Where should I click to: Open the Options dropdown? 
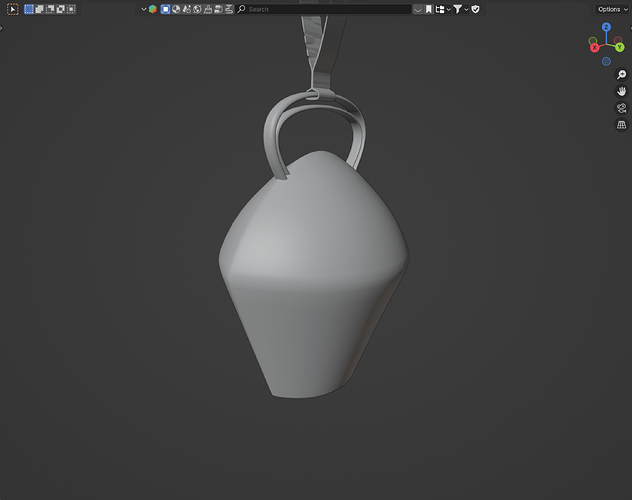(612, 9)
